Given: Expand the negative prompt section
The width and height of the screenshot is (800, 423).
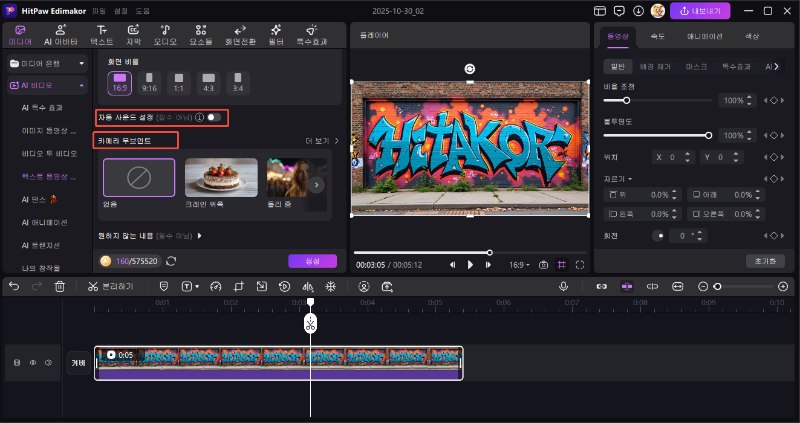Looking at the screenshot, I should [x=199, y=236].
